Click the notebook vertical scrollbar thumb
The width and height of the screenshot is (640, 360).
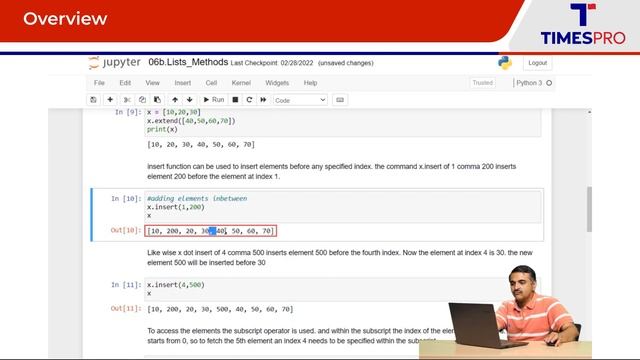pos(589,209)
